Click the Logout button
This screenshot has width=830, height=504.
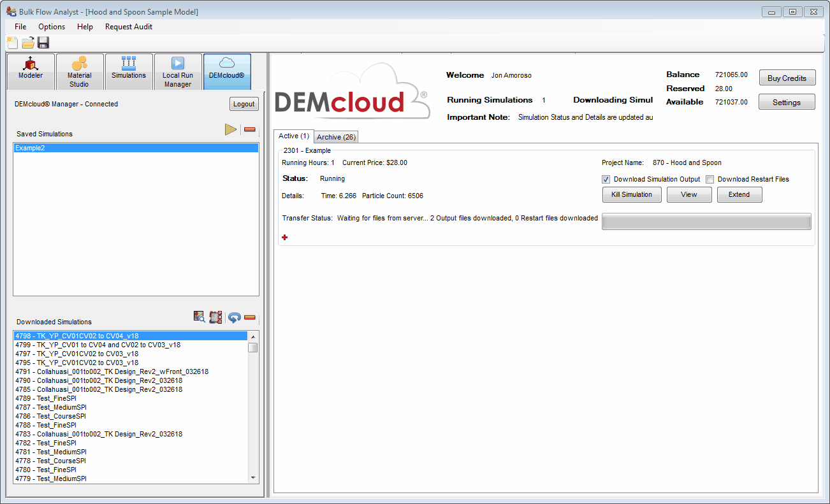tap(244, 104)
